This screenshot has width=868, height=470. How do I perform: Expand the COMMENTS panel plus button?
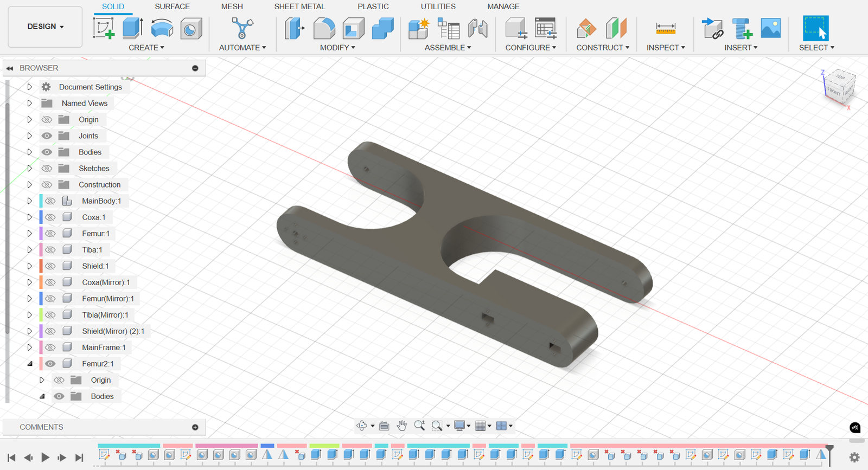point(195,427)
